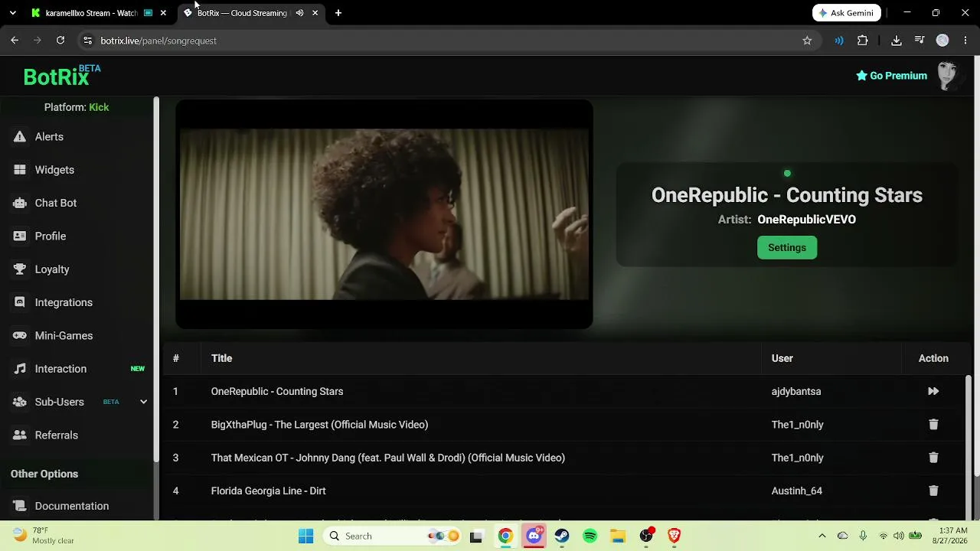Image resolution: width=980 pixels, height=551 pixels.
Task: Click the microphone tray icon
Action: click(863, 536)
